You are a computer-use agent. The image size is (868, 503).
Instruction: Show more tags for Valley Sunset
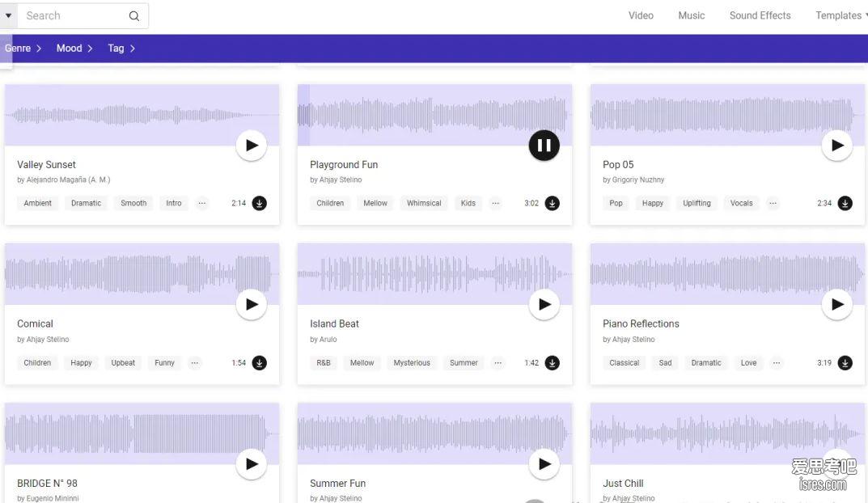[202, 203]
